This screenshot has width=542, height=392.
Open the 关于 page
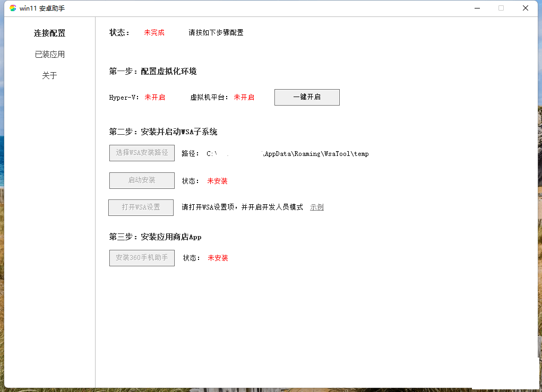tap(50, 75)
